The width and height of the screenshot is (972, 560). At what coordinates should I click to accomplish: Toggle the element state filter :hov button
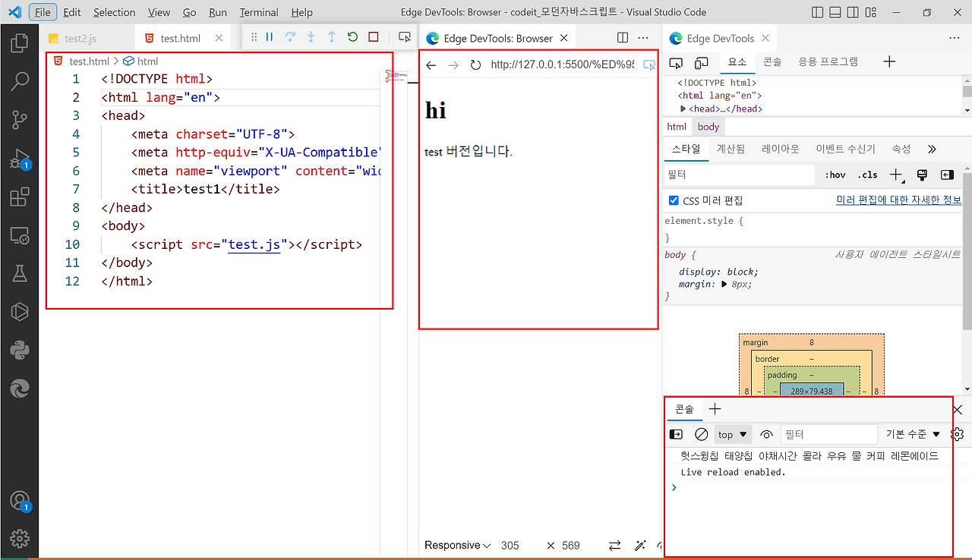point(835,175)
